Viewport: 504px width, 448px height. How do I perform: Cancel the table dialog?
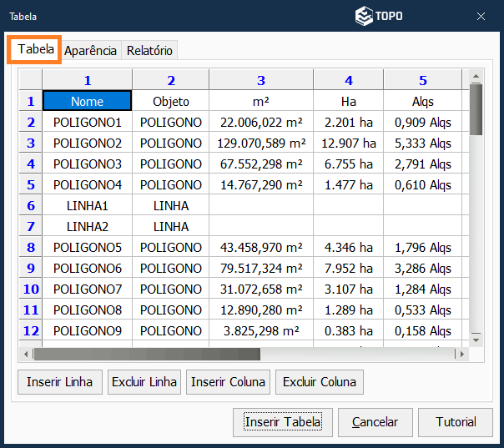(x=375, y=422)
